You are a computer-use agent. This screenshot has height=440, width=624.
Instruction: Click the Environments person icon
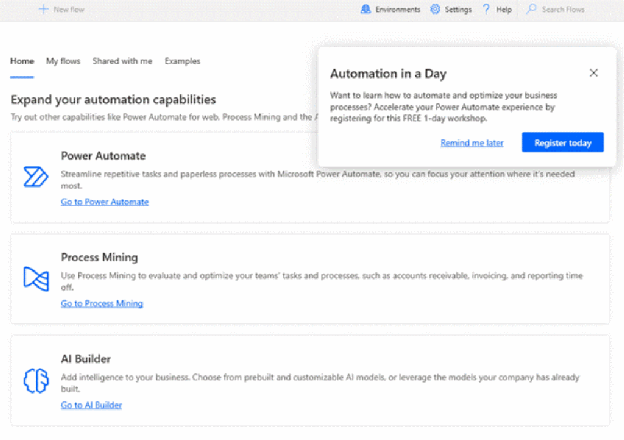(x=365, y=9)
